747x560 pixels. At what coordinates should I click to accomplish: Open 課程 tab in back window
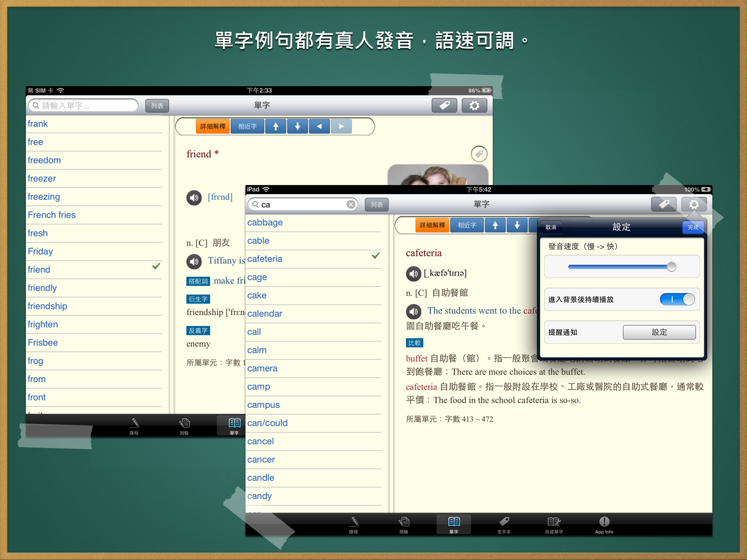[x=134, y=425]
